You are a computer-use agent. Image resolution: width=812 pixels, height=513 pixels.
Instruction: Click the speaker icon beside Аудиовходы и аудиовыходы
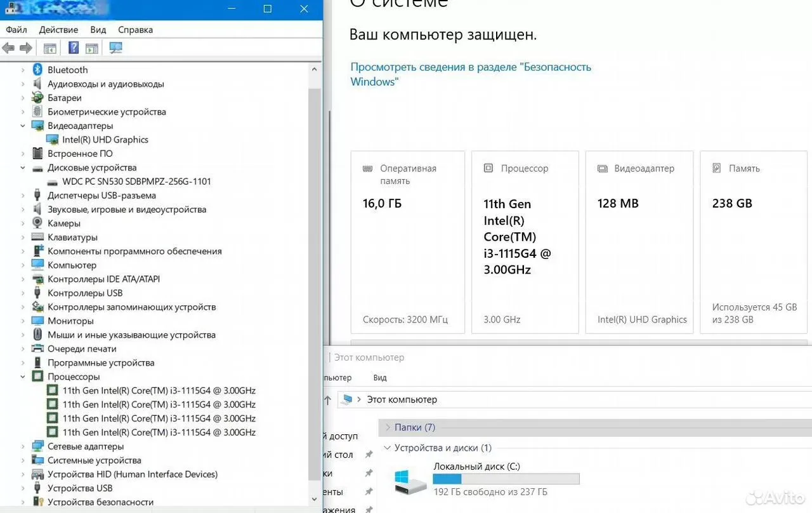click(x=37, y=84)
